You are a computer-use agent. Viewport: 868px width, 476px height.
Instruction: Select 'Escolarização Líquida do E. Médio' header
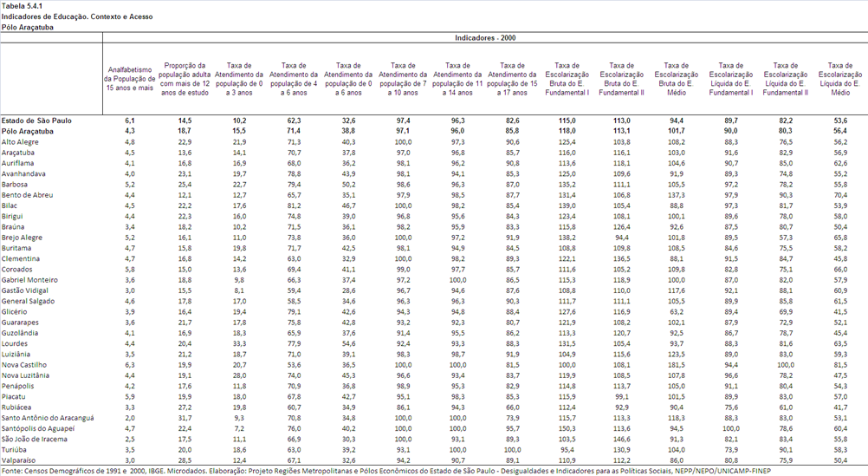839,79
